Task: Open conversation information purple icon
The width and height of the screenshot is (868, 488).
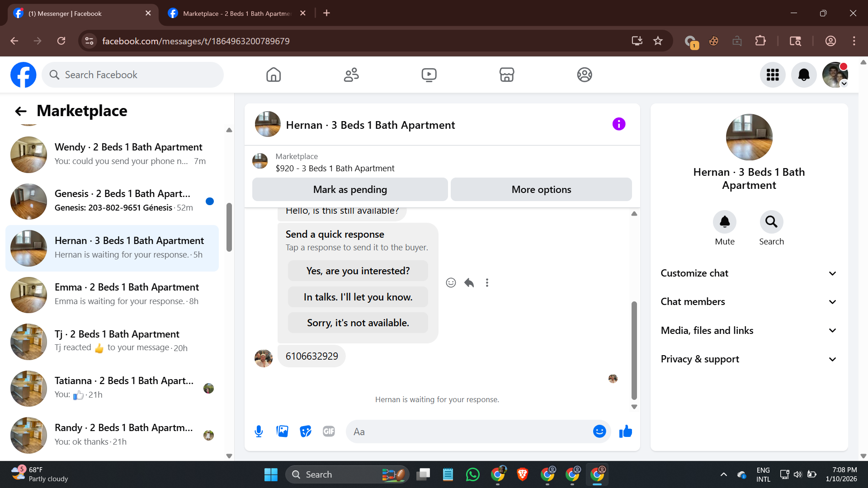Action: pos(618,124)
